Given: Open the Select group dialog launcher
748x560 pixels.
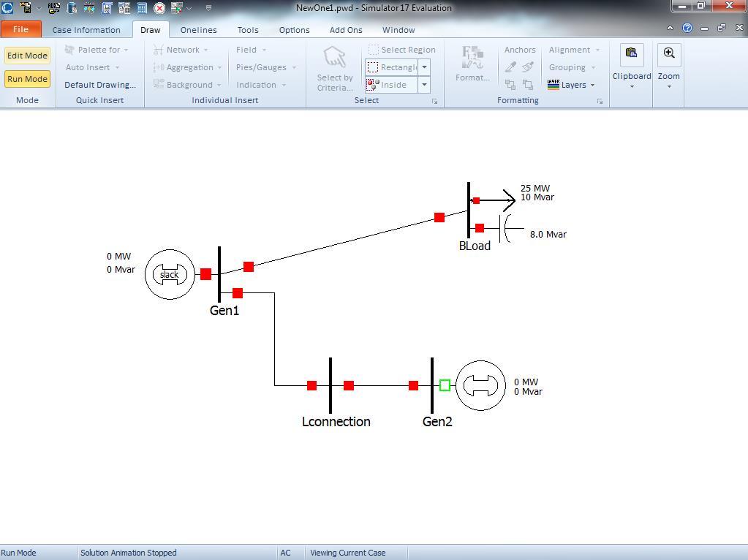Looking at the screenshot, I should pos(434,101).
